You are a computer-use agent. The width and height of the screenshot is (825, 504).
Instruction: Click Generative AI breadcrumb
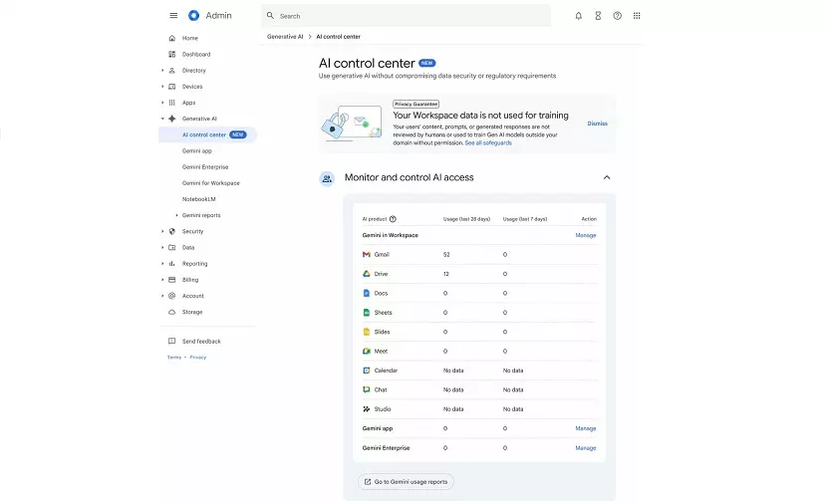285,36
